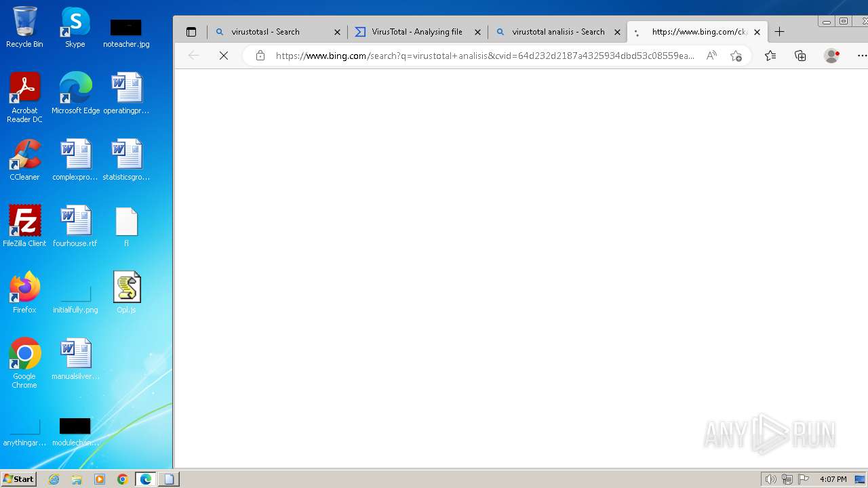868x488 pixels.
Task: Switch to the virustotasl - Search tab
Action: pyautogui.click(x=278, y=32)
